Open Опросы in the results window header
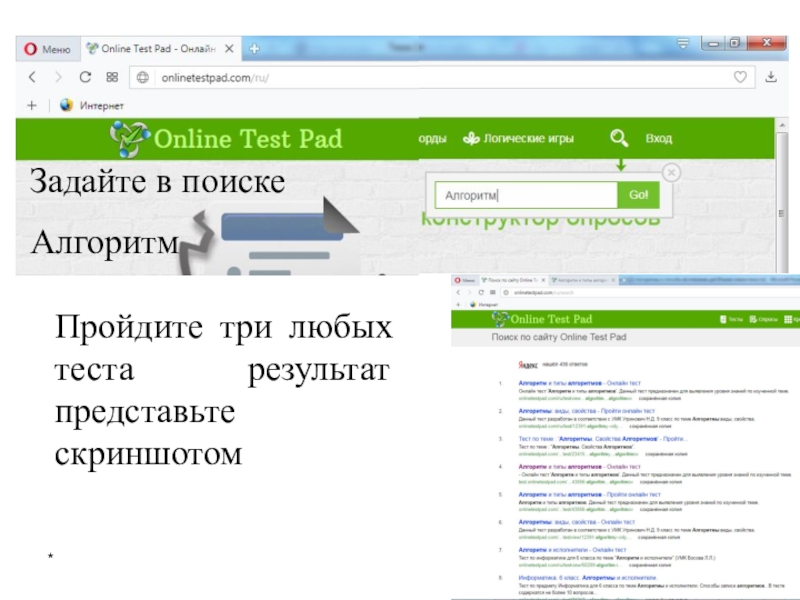Image resolution: width=800 pixels, height=600 pixels. click(764, 319)
